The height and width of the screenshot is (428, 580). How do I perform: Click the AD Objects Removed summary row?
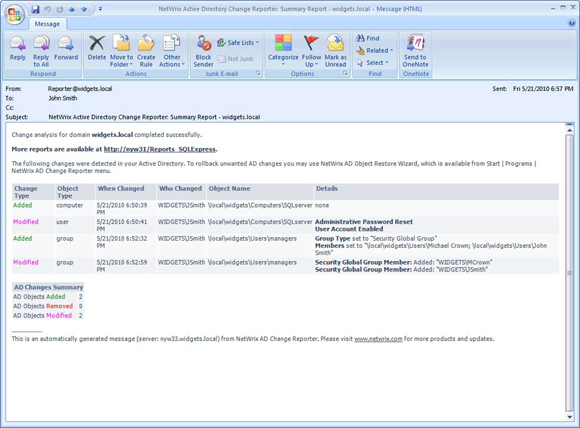coord(48,306)
